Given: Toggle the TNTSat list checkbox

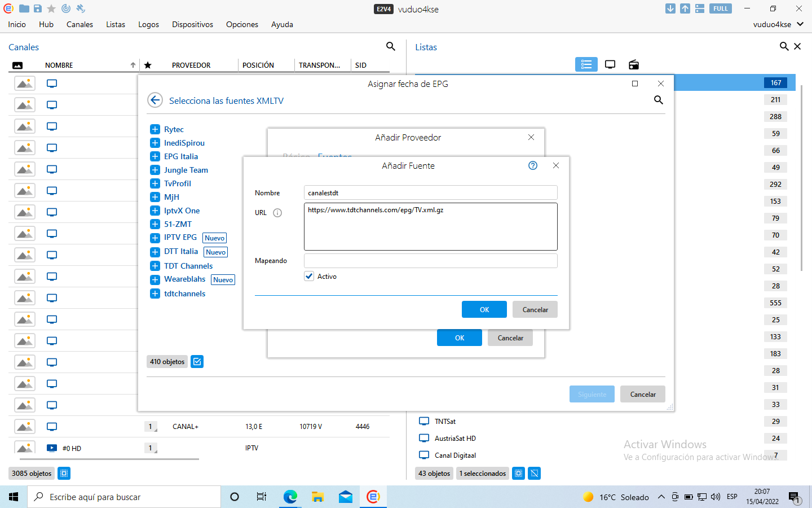Looking at the screenshot, I should pos(424,421).
